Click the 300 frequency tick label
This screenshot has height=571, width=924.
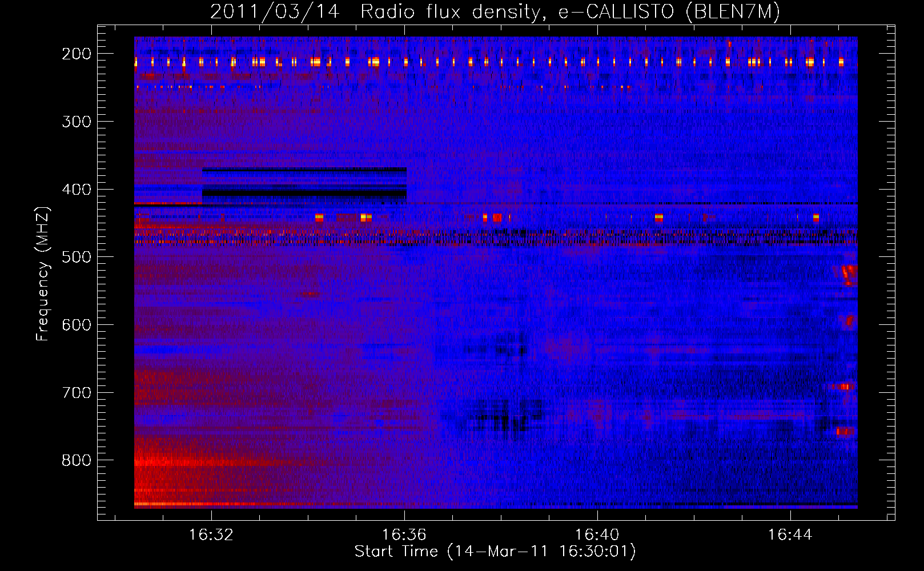(77, 122)
